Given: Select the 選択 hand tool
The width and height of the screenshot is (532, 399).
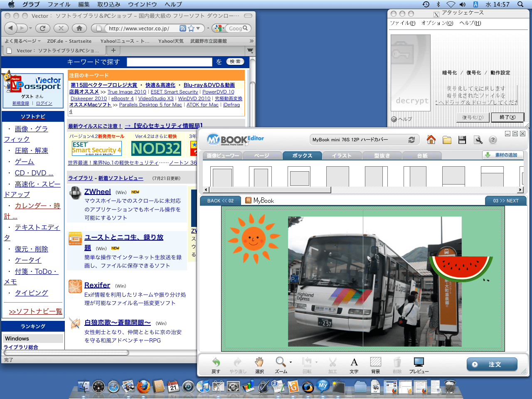Looking at the screenshot, I should pos(259,365).
